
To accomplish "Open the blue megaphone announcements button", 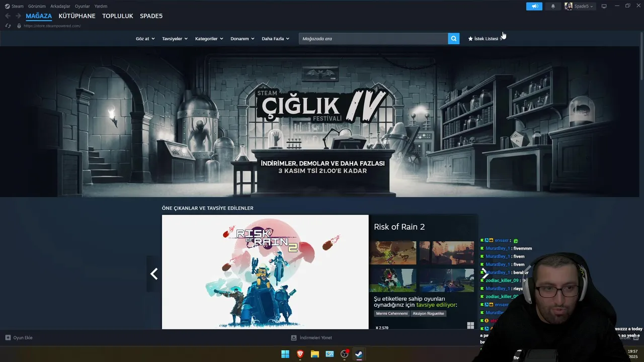I will tap(534, 6).
